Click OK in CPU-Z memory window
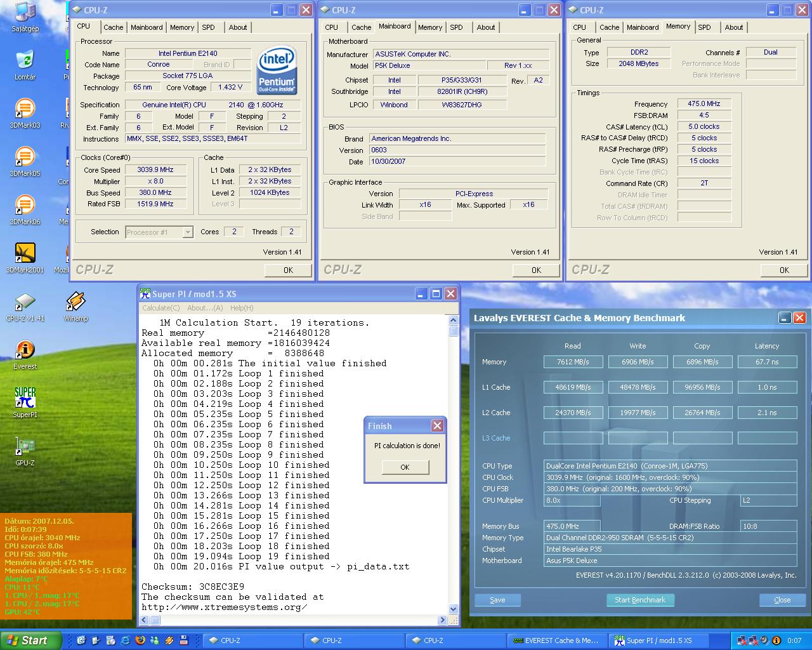The width and height of the screenshot is (812, 650). point(784,270)
